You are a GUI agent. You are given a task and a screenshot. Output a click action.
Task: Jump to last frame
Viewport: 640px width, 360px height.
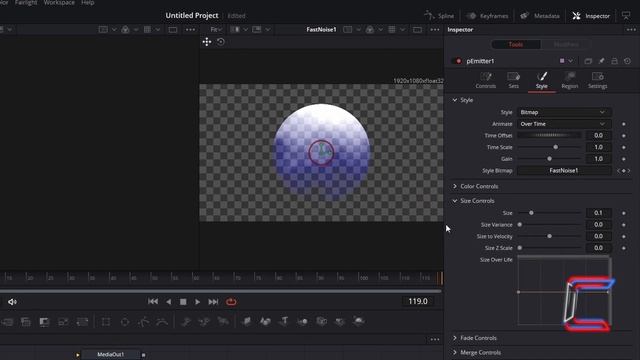(213, 302)
